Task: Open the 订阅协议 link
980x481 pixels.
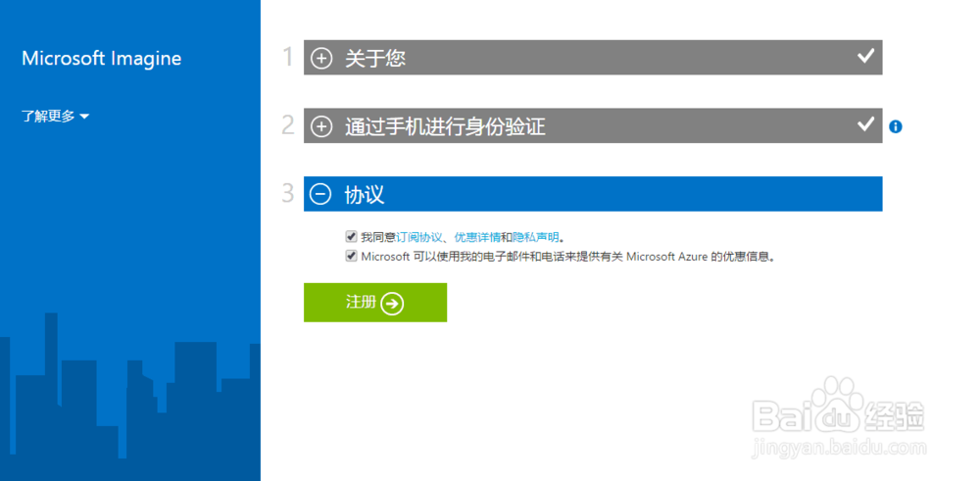Action: pyautogui.click(x=418, y=237)
